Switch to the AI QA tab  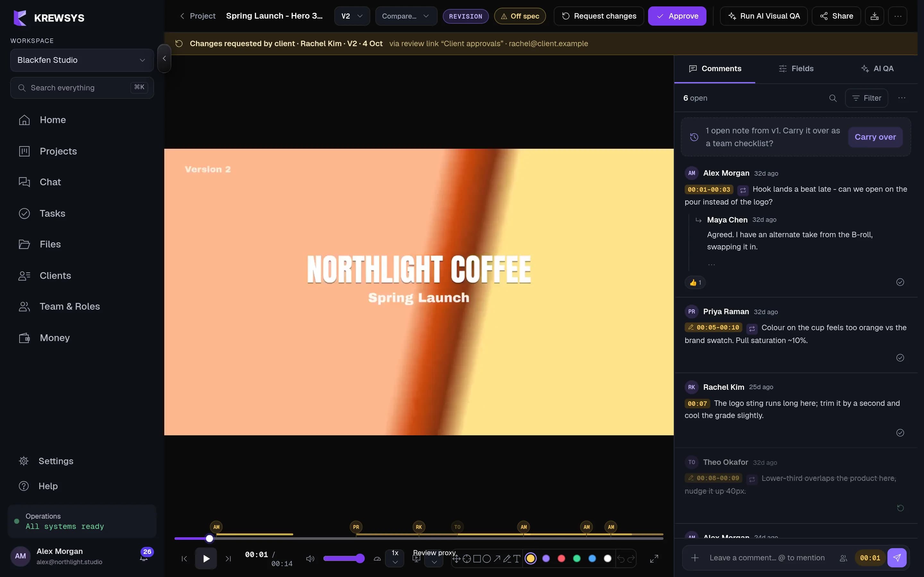[877, 69]
